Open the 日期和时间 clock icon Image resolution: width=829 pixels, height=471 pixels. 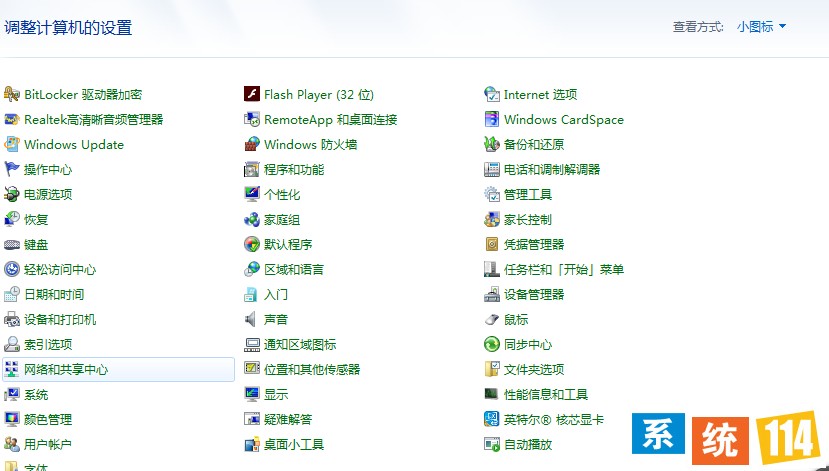[12, 294]
